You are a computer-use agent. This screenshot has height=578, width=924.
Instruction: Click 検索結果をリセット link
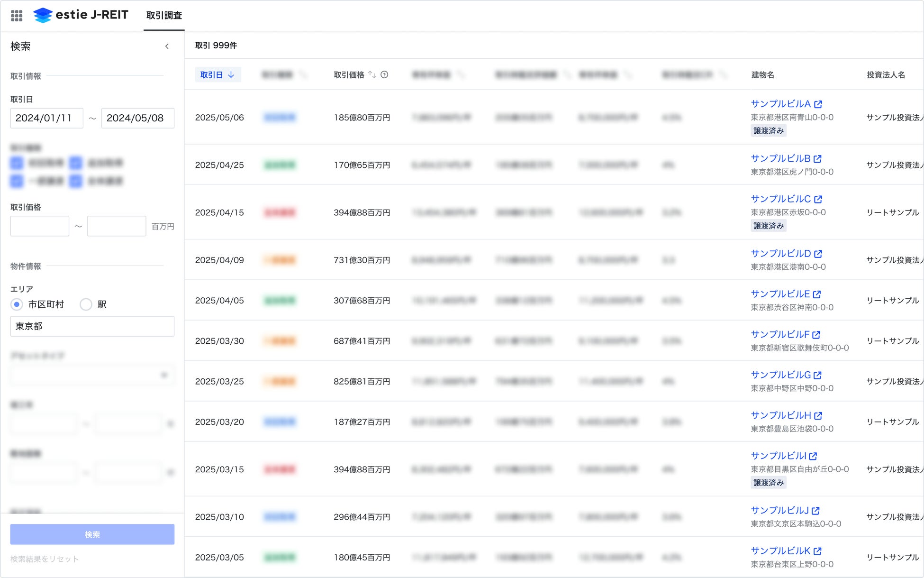[x=45, y=559]
